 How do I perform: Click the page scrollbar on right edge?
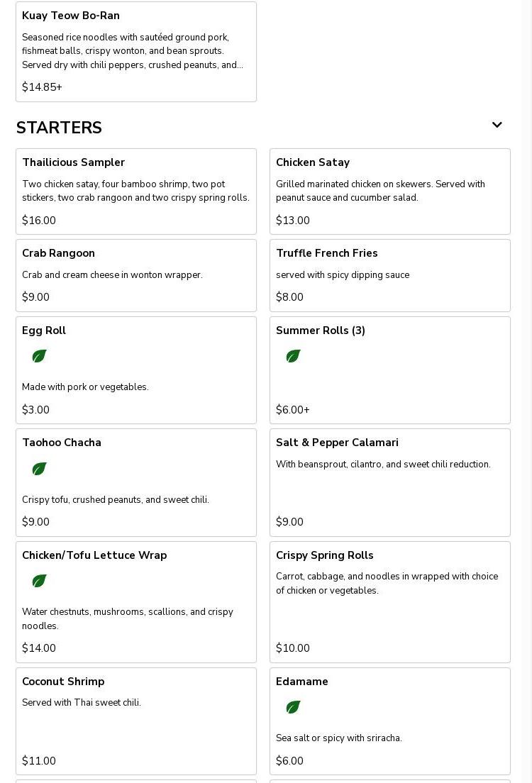tap(526, 391)
